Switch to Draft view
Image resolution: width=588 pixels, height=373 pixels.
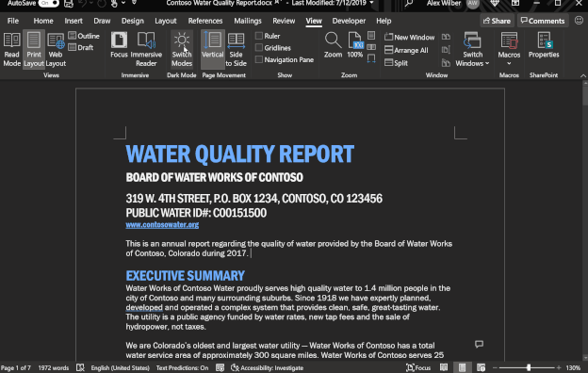pyautogui.click(x=81, y=48)
